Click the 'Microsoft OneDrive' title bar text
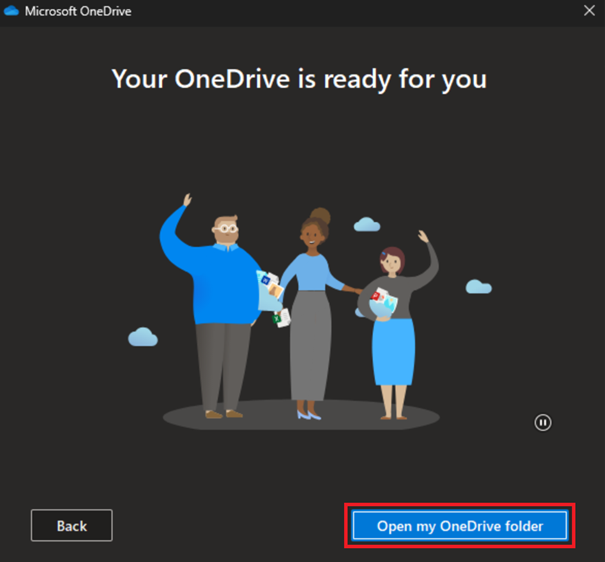Screen dimensions: 605x562 coord(77,11)
